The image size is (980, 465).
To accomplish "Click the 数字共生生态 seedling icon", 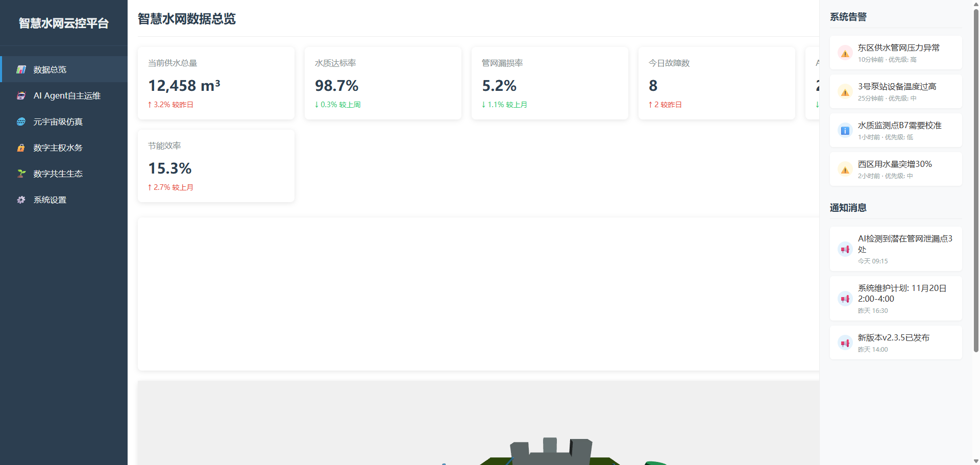I will coord(21,174).
